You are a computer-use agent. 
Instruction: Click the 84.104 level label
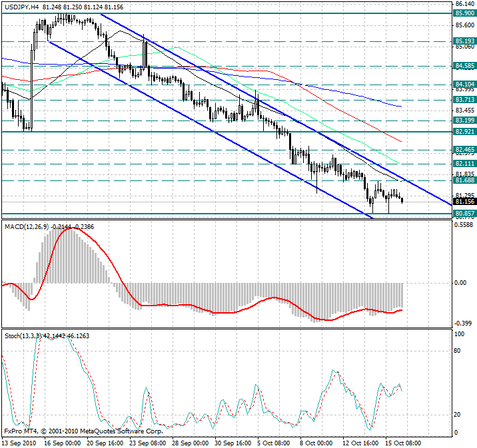pos(464,84)
